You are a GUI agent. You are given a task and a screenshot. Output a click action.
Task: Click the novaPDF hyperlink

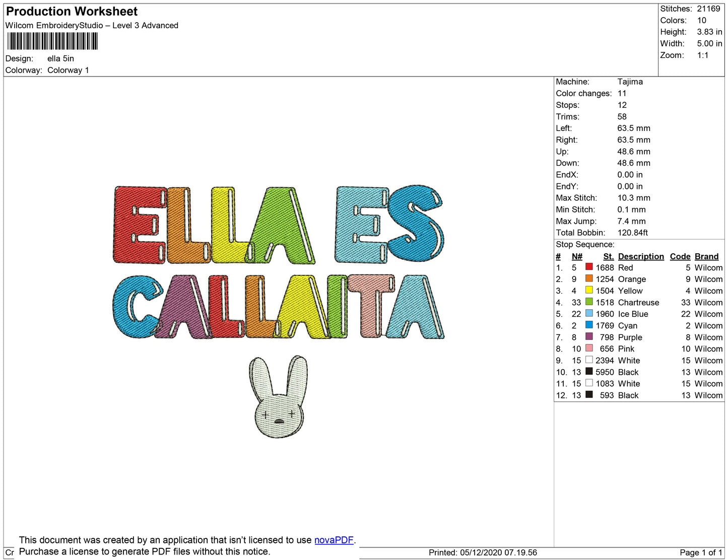(334, 540)
